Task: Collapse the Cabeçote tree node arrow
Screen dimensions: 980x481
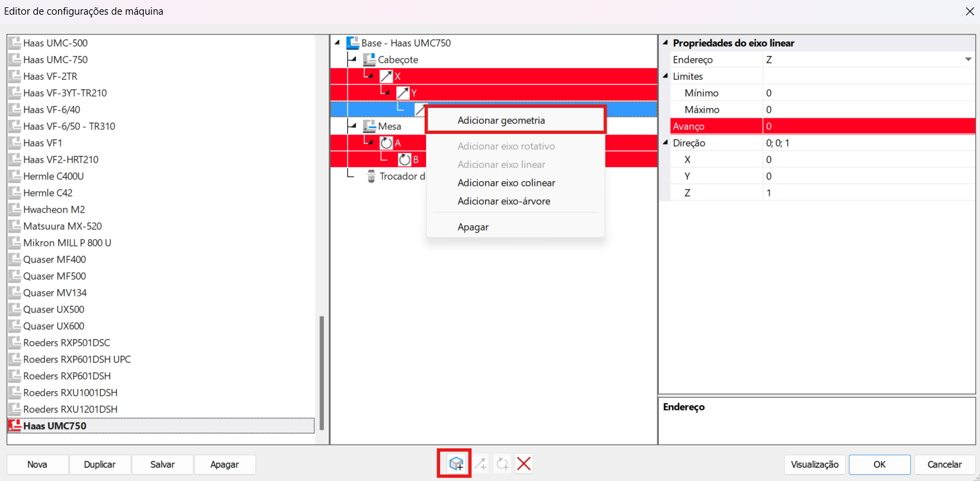Action: click(354, 60)
